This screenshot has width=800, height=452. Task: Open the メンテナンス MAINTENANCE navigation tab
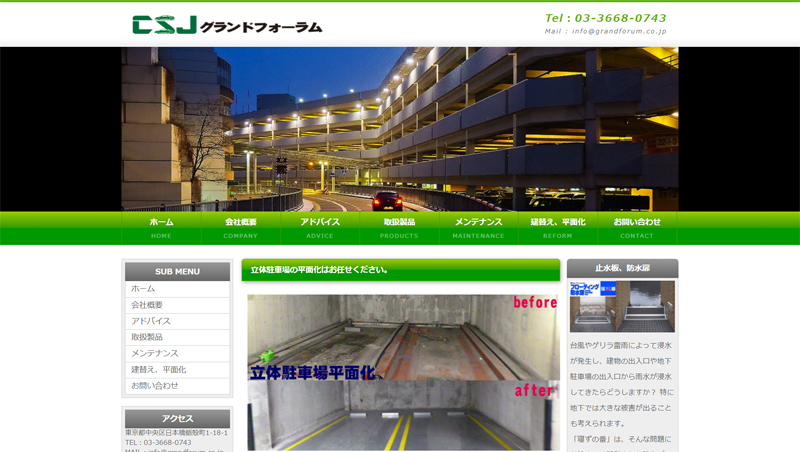click(479, 228)
